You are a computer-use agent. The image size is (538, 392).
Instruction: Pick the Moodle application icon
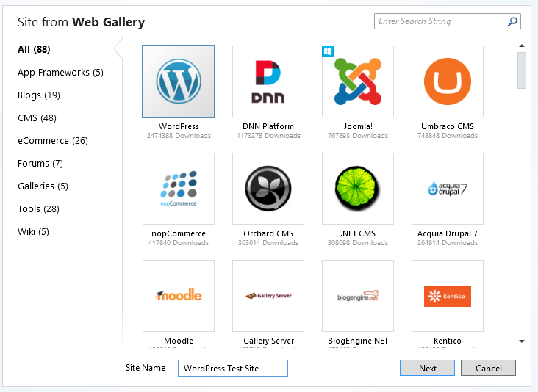(x=179, y=296)
